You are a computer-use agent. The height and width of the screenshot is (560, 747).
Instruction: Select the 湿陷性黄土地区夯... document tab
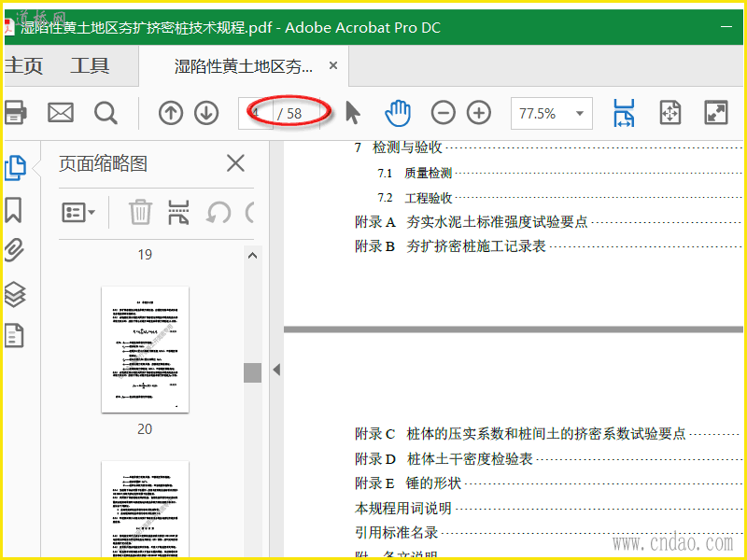[x=244, y=66]
